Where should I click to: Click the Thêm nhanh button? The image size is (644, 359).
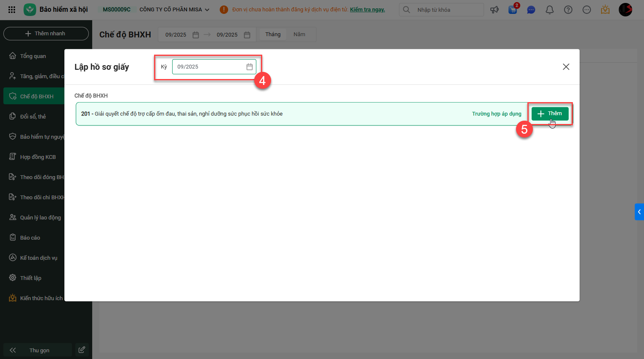click(x=46, y=34)
